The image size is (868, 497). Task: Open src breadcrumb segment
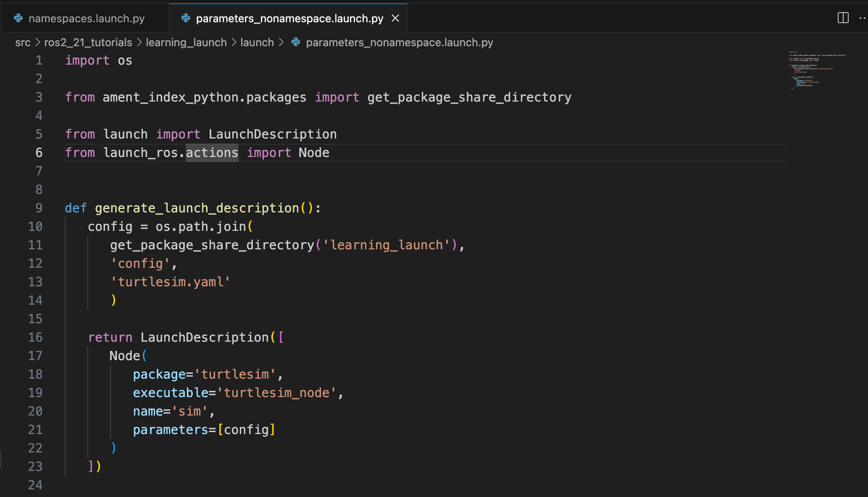tap(23, 42)
